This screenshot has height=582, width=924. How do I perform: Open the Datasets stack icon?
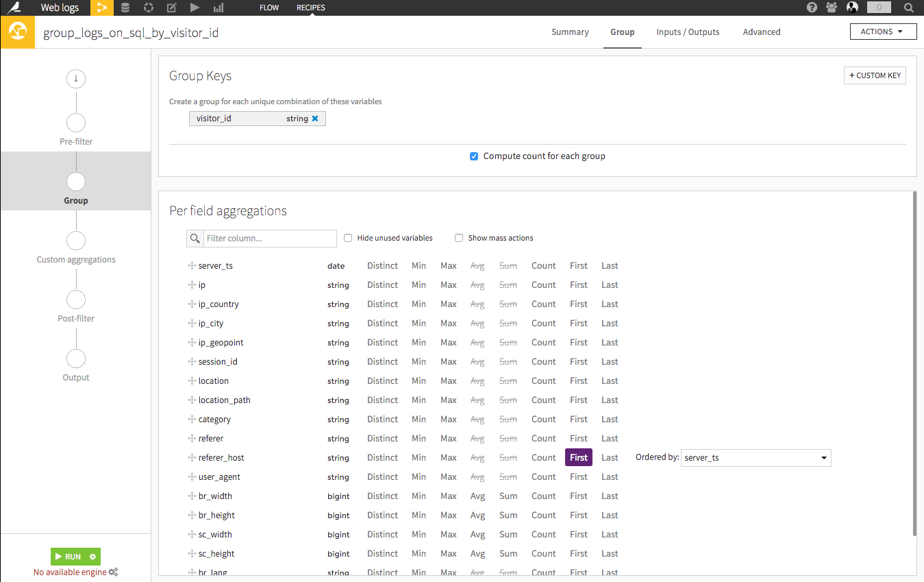[x=125, y=8]
